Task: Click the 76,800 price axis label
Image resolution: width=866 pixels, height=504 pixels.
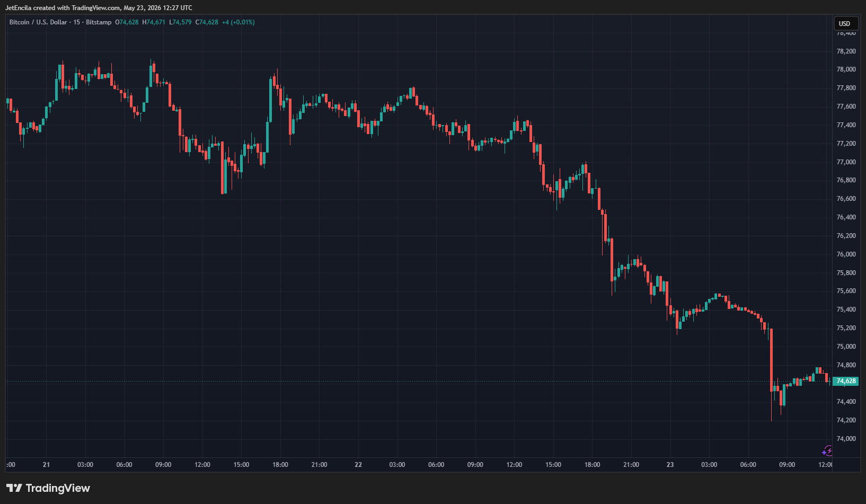Action: coord(846,180)
